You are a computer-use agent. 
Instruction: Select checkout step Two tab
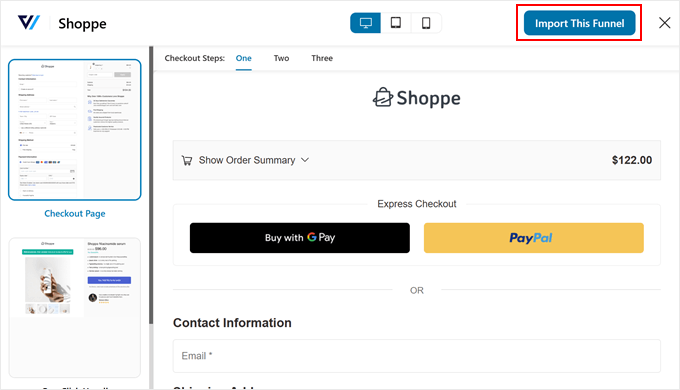coord(281,58)
